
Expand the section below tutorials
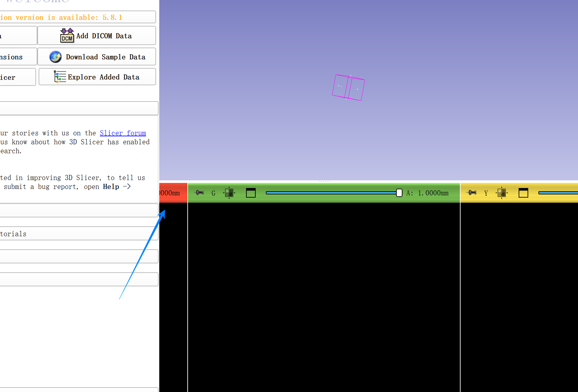pos(79,256)
